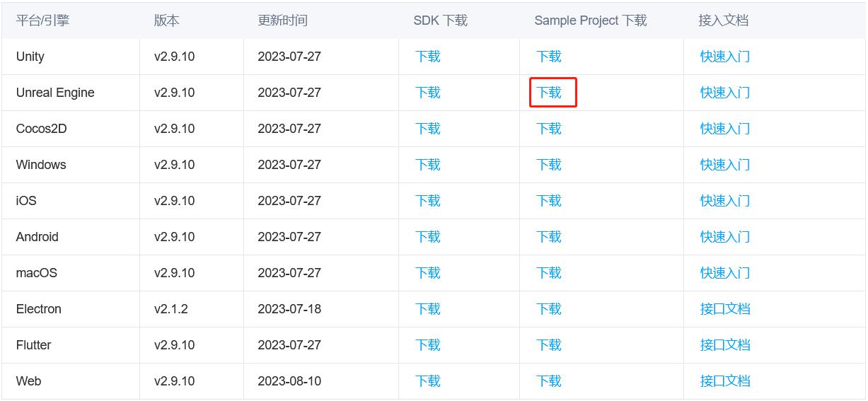Open the Web API documentation link
This screenshot has height=401, width=868.
coord(725,381)
